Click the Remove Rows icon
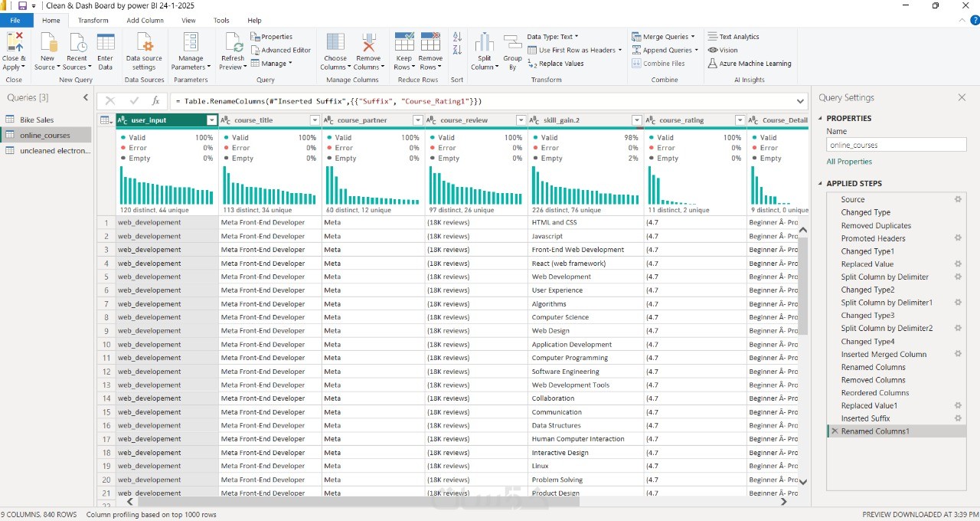 tap(431, 41)
